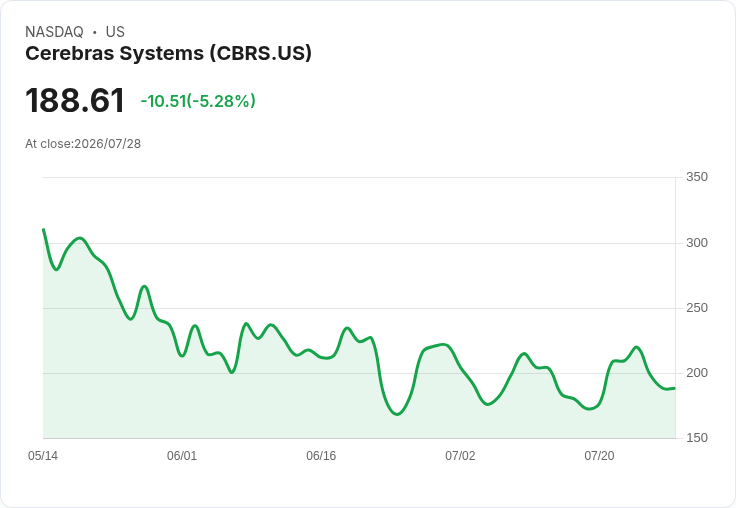Click the 150 price axis label
Image resolution: width=736 pixels, height=508 pixels.
tap(697, 438)
